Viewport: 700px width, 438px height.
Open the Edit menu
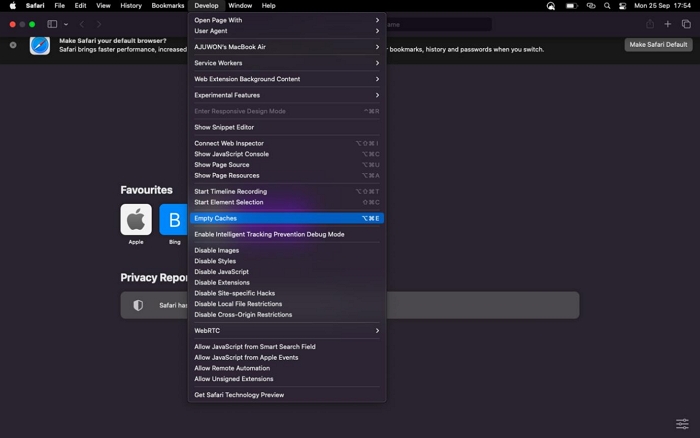pos(80,6)
